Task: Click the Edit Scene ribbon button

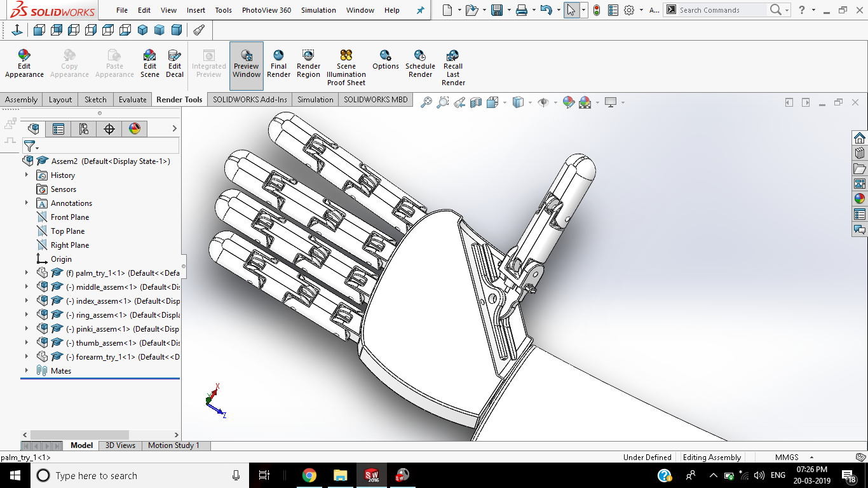Action: pos(150,64)
